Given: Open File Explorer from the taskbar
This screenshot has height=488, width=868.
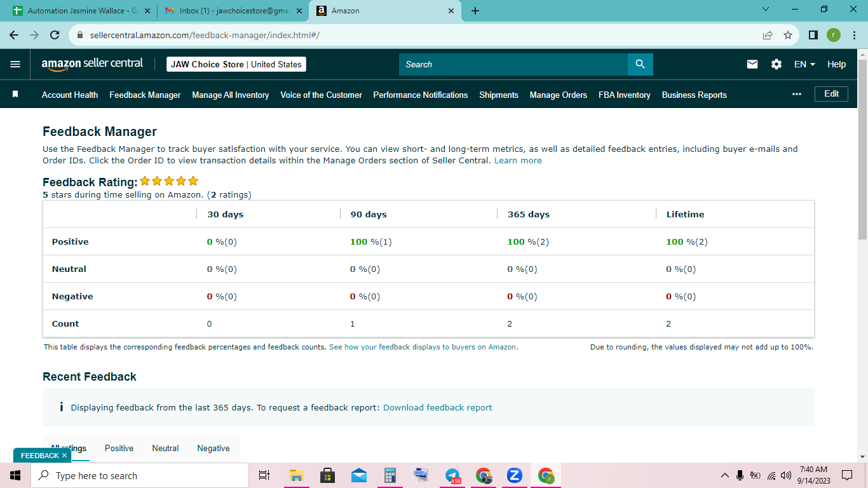Looking at the screenshot, I should [296, 475].
